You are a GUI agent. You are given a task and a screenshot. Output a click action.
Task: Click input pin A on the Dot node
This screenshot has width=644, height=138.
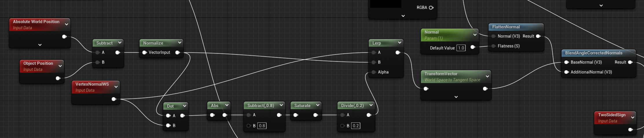(168, 115)
